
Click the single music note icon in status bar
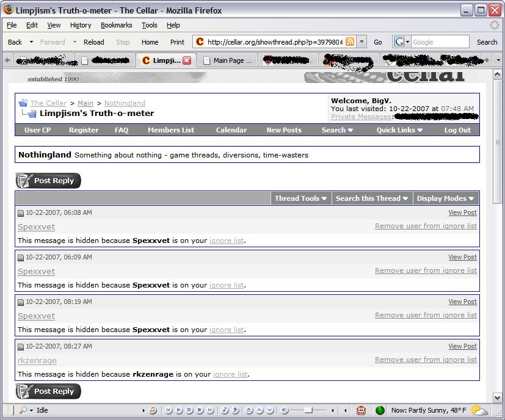point(225,410)
